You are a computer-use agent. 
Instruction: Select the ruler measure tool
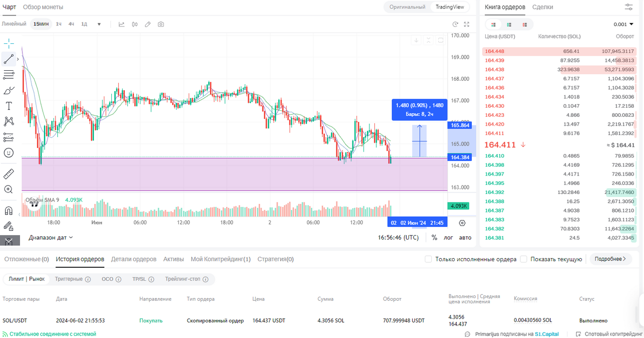point(8,174)
